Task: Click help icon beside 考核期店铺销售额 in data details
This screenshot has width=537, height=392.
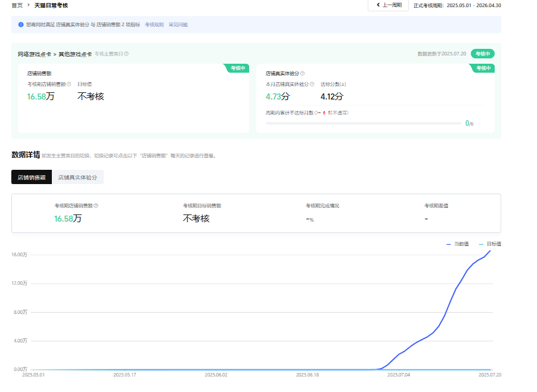Action: pos(96,206)
